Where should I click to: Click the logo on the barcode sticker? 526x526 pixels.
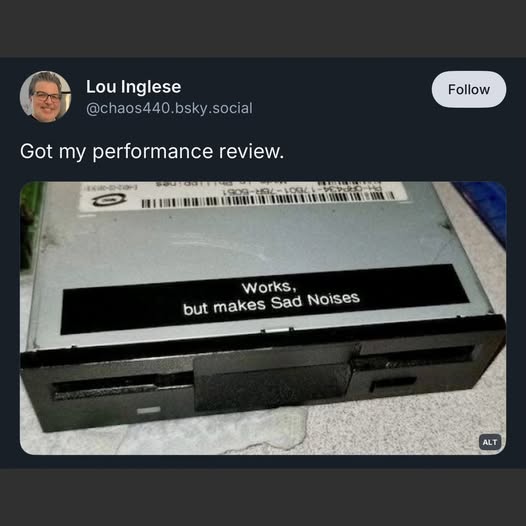tap(109, 200)
